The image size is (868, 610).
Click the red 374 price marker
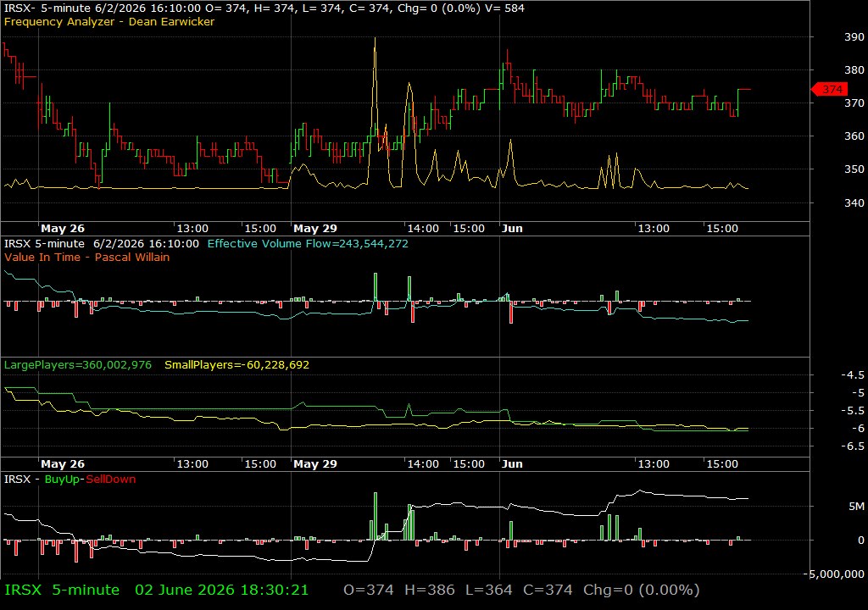coord(829,89)
